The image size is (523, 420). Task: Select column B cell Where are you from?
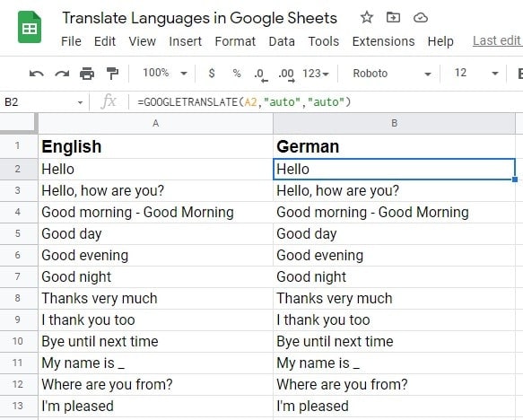point(394,384)
